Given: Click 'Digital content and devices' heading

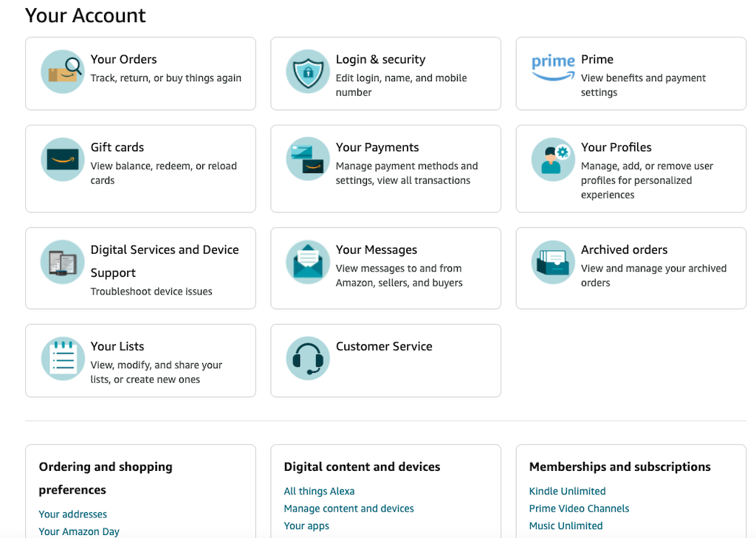Looking at the screenshot, I should (x=362, y=466).
